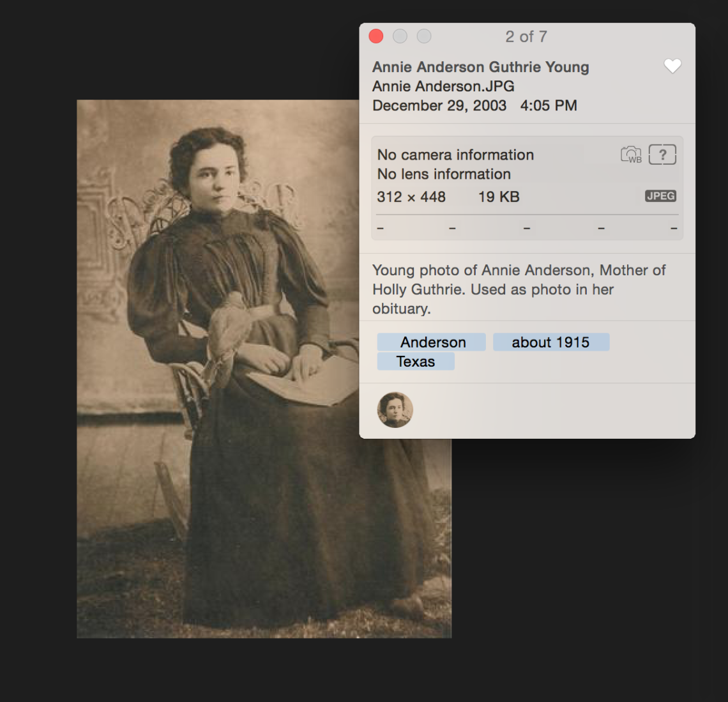Click the yellow minimize window button
The height and width of the screenshot is (702, 728).
[400, 36]
